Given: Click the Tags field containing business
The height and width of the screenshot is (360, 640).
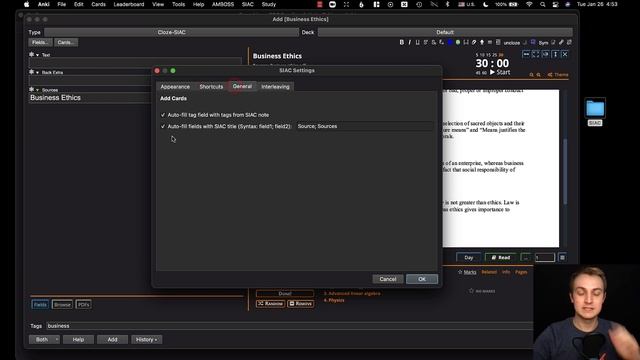Looking at the screenshot, I should 289,326.
